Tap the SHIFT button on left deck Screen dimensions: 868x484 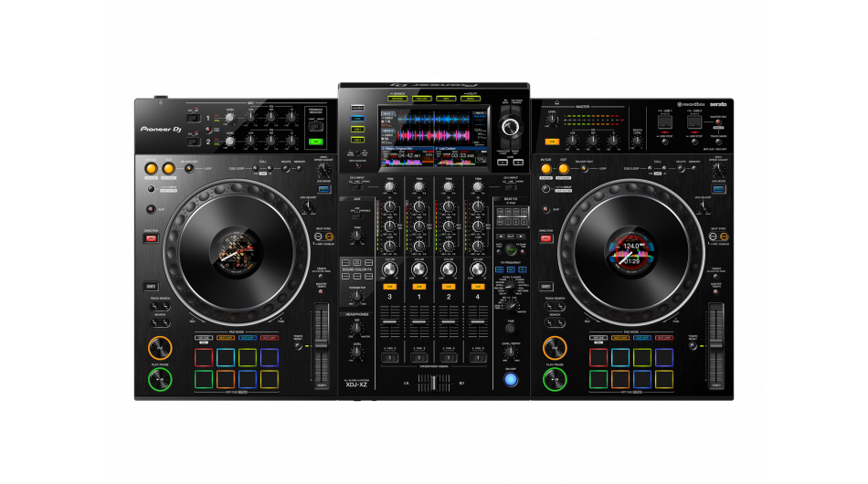[151, 287]
